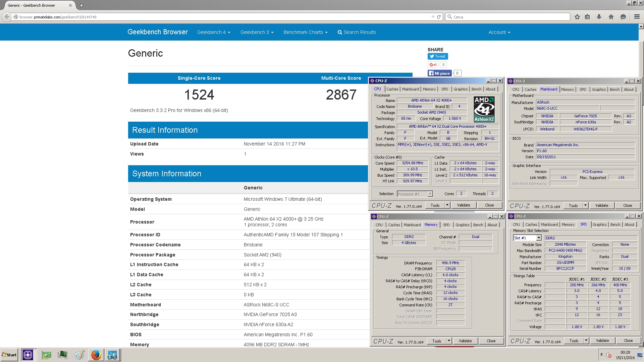Select Graphics tab in Mainboard CPU-Z window

[x=599, y=89]
